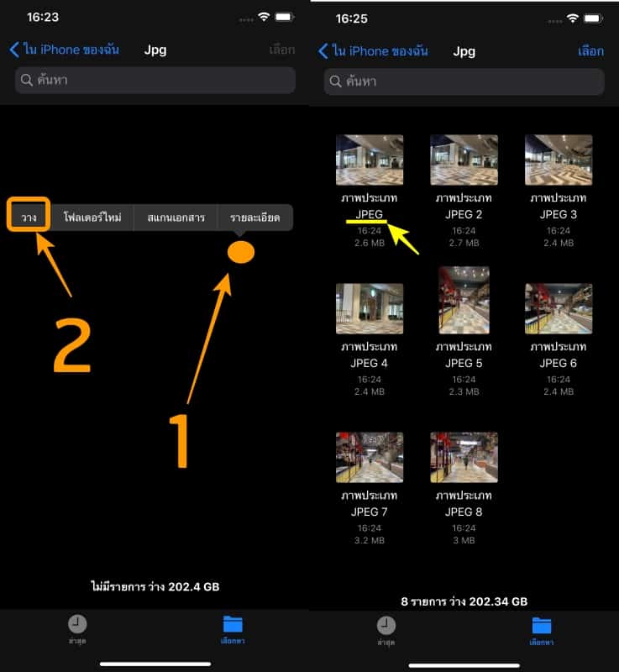
Task: Tap the Recents clock icon on left screen
Action: tap(77, 624)
